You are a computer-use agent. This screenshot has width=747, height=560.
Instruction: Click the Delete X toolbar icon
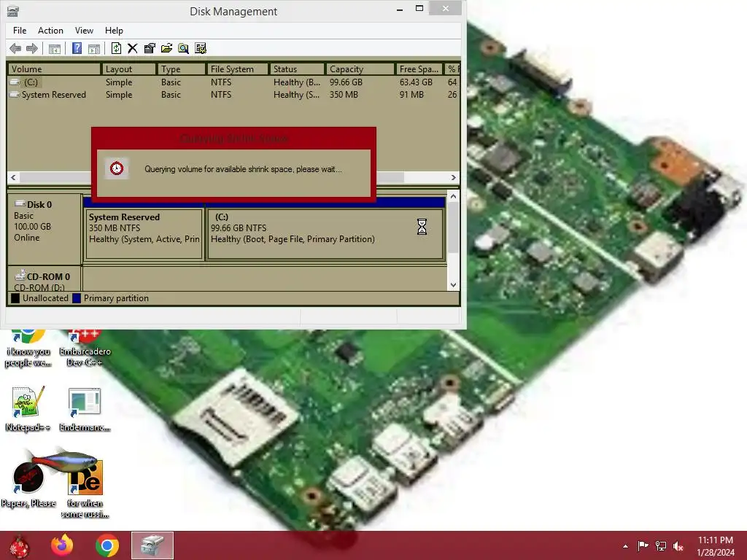click(133, 48)
